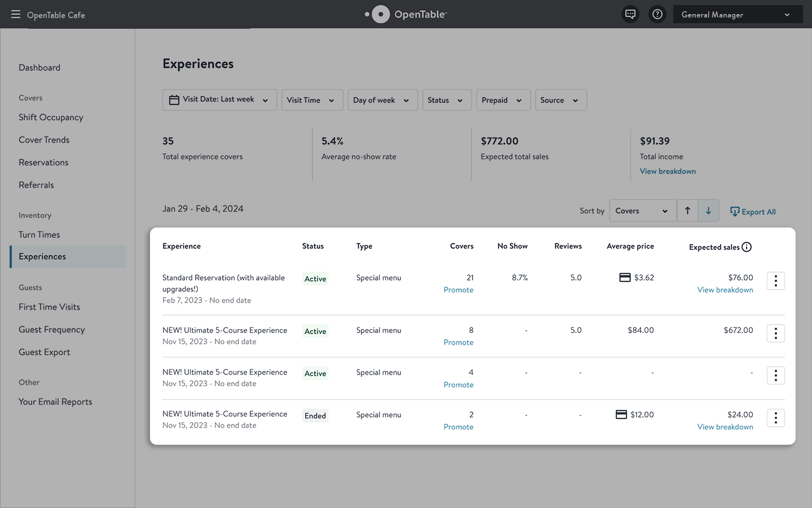Viewport: 812px width, 508px height.
Task: Open the Source filter dropdown
Action: (x=561, y=100)
